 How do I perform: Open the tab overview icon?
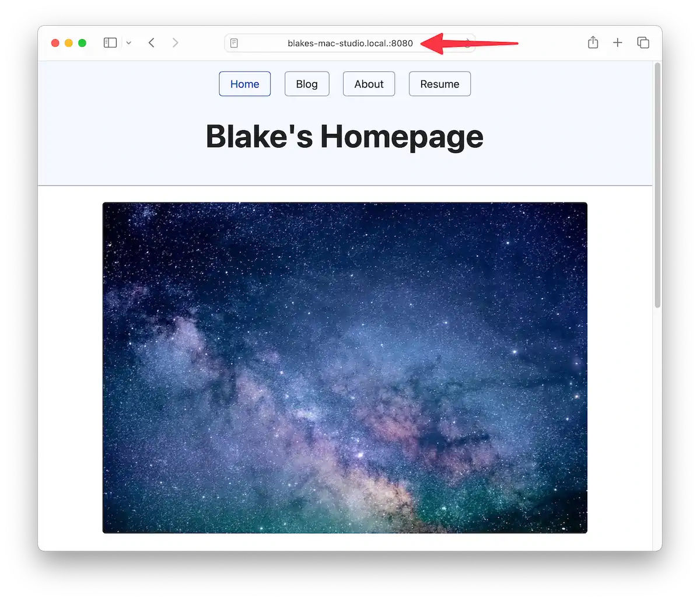(x=643, y=43)
